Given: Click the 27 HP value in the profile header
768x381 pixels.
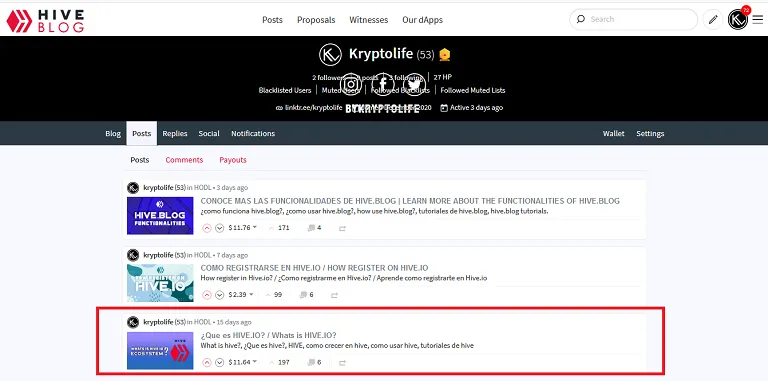Looking at the screenshot, I should pos(442,77).
